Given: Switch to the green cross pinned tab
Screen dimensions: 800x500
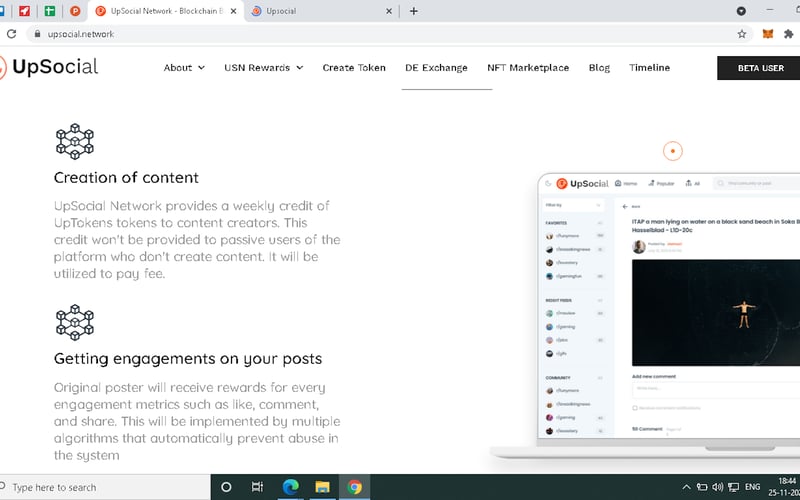Looking at the screenshot, I should tap(49, 11).
